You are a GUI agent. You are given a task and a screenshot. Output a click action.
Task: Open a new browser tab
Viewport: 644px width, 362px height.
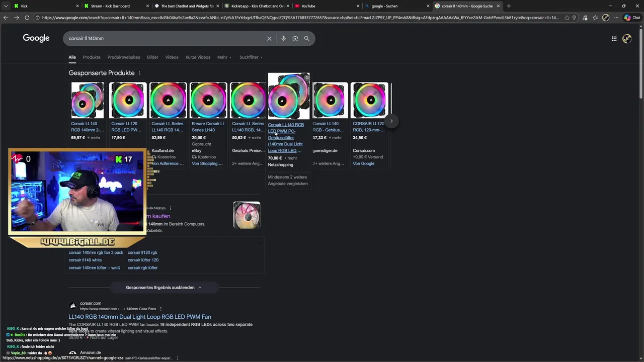point(509,6)
